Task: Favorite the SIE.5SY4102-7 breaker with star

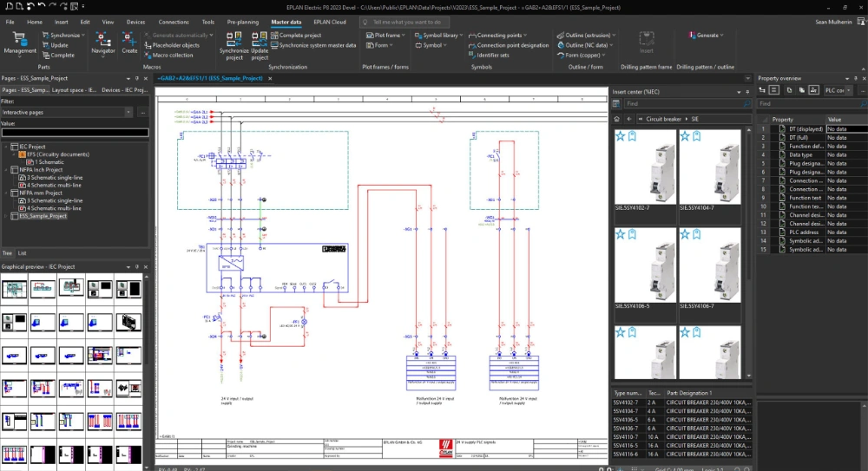Action: coord(621,136)
